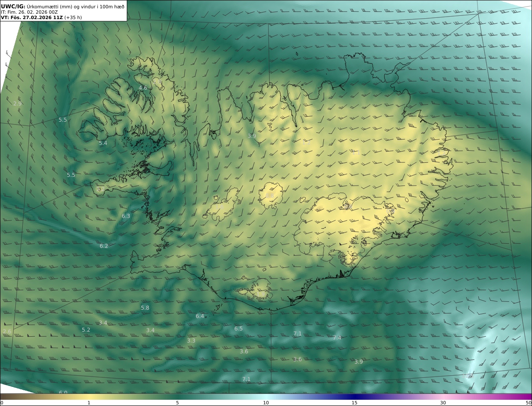This screenshot has height=406, width=532.
Task: Pick the pink color at legend value 30
Action: pos(443,396)
